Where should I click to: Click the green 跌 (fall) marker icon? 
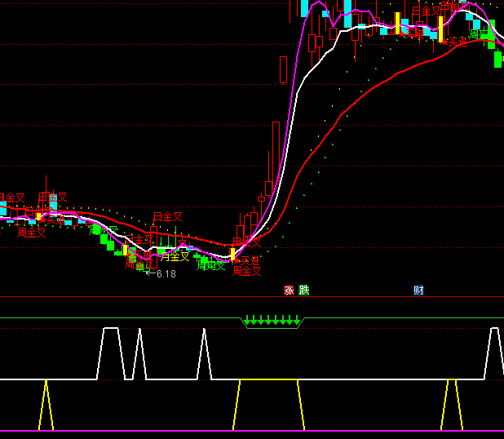(x=304, y=290)
